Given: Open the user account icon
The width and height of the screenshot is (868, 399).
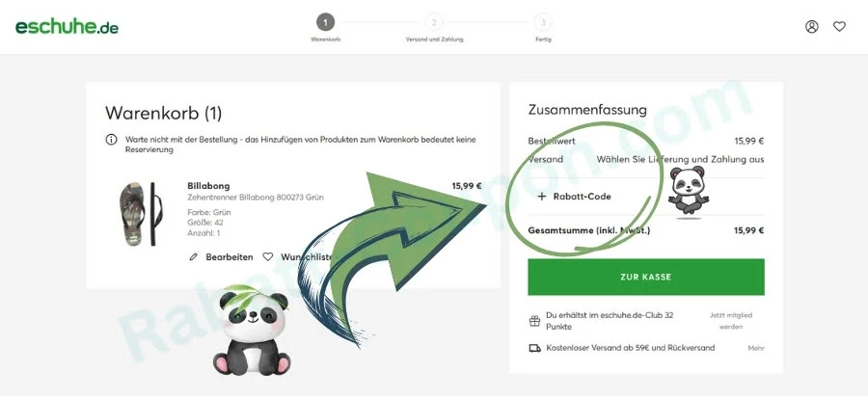Looking at the screenshot, I should pyautogui.click(x=811, y=27).
